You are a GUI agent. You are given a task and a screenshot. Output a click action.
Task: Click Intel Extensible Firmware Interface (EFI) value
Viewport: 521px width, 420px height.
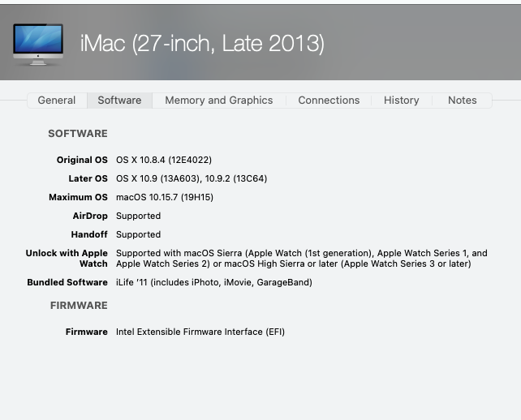200,332
